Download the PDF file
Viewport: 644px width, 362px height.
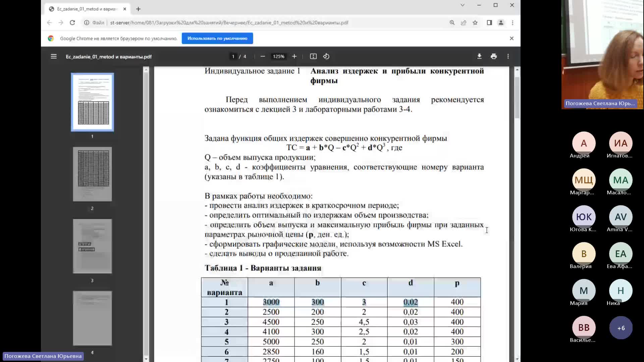(x=479, y=56)
